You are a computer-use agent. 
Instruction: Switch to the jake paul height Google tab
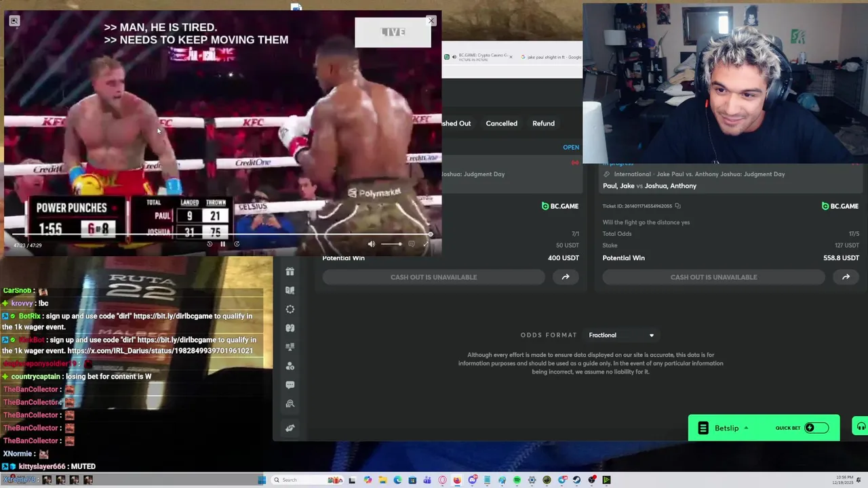point(551,57)
